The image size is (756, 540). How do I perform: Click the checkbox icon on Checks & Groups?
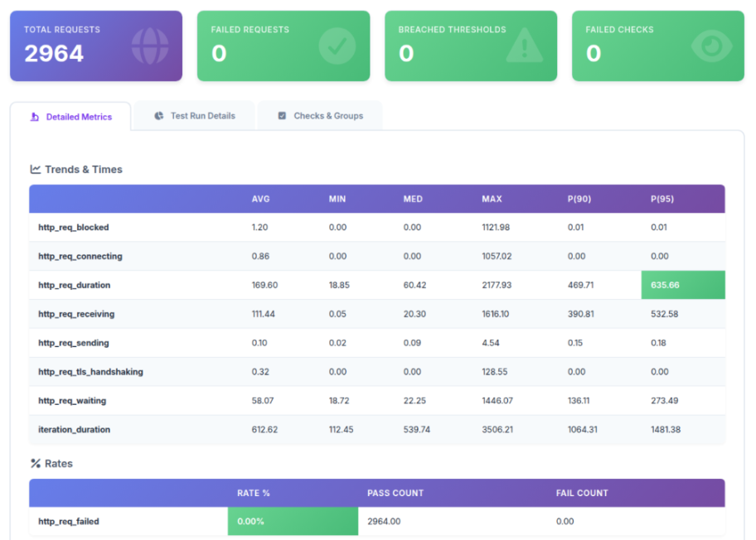tap(282, 116)
